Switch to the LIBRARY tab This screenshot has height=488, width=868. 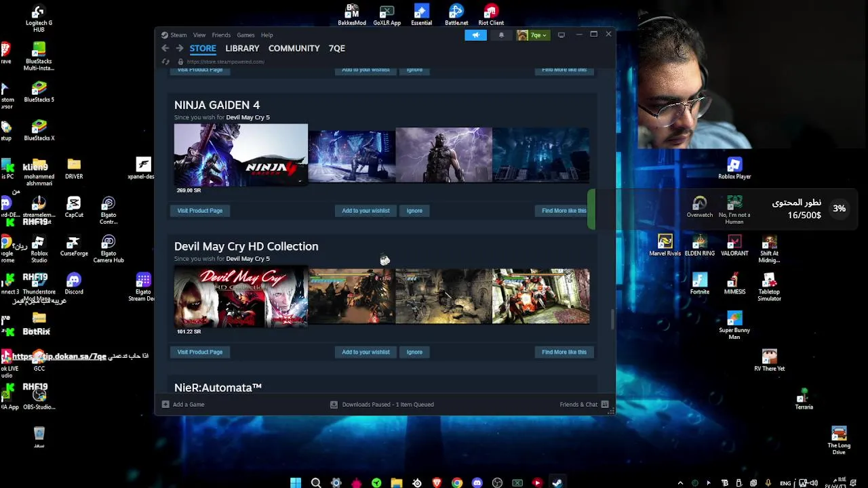click(x=242, y=48)
